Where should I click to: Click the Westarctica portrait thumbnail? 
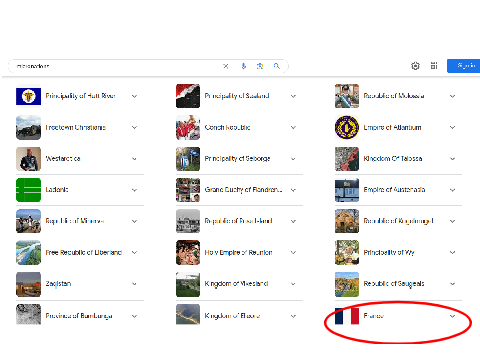[28, 159]
